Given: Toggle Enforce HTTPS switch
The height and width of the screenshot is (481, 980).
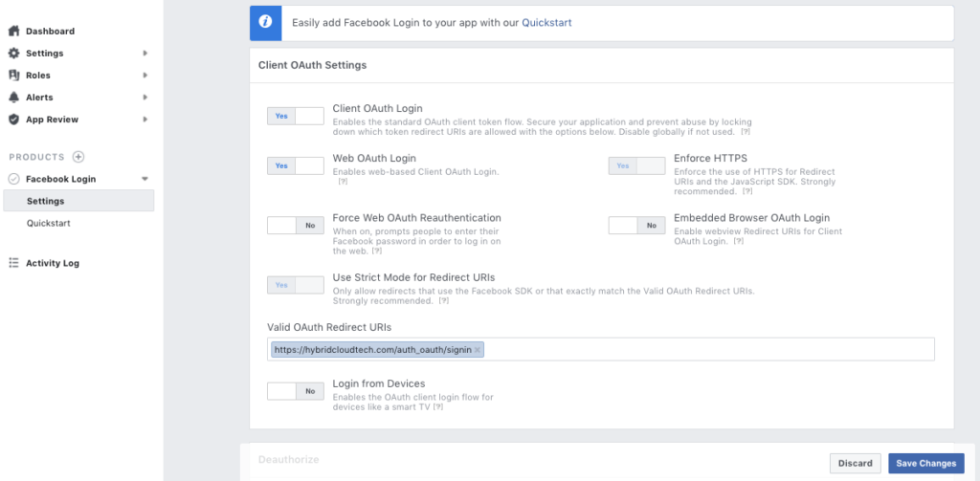Looking at the screenshot, I should tap(636, 165).
